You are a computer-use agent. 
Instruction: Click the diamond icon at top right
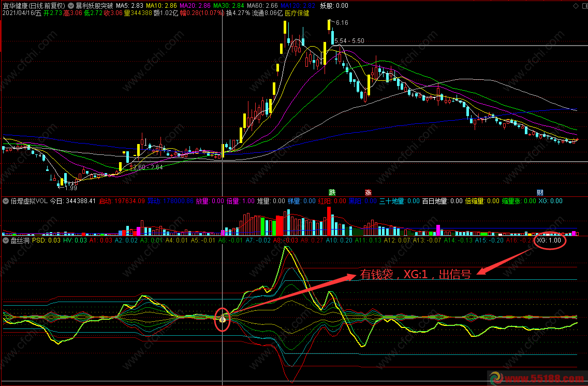tap(576, 6)
